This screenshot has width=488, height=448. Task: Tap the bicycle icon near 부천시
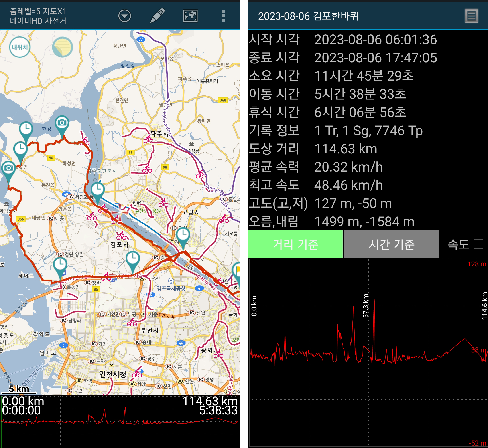(132, 322)
